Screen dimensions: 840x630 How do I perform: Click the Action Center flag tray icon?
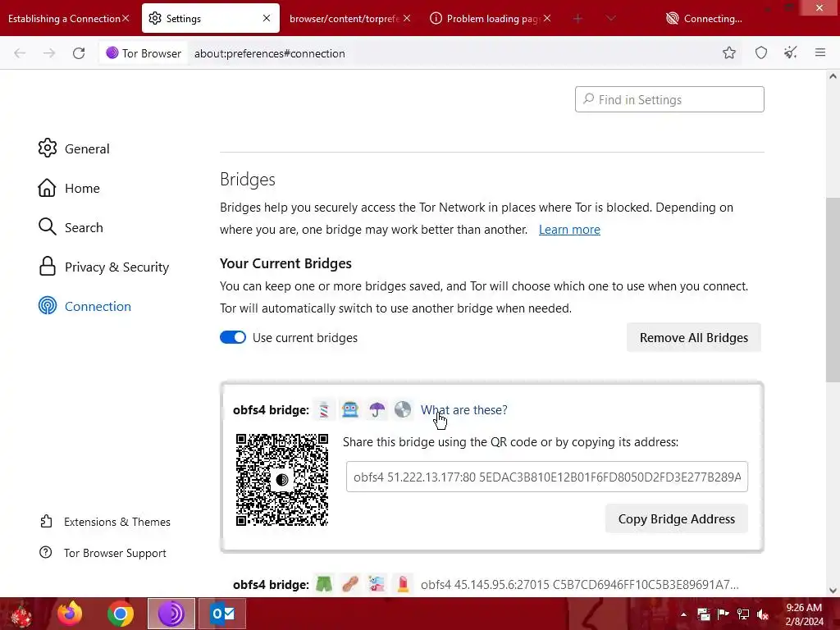(724, 614)
